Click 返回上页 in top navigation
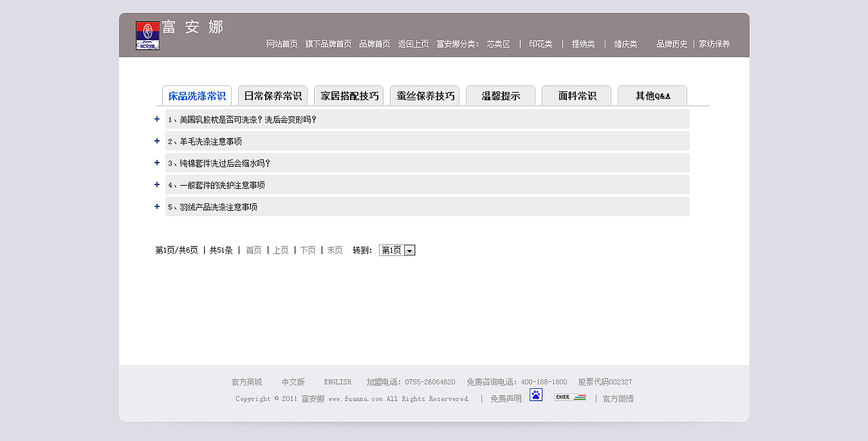 coord(413,44)
